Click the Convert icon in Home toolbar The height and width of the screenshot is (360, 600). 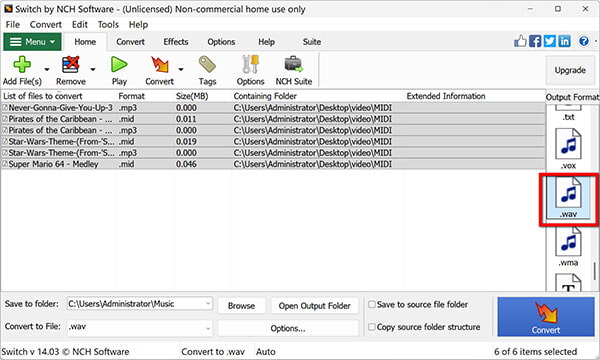[x=160, y=65]
